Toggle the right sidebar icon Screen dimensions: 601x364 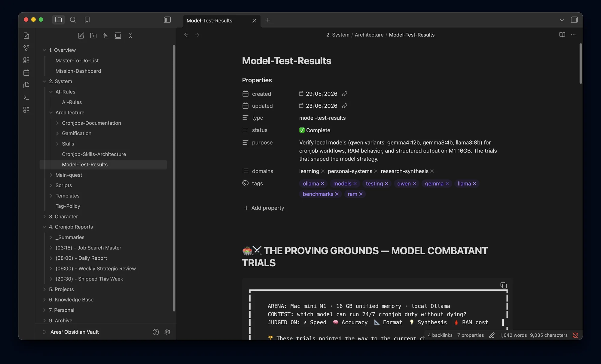[574, 20]
